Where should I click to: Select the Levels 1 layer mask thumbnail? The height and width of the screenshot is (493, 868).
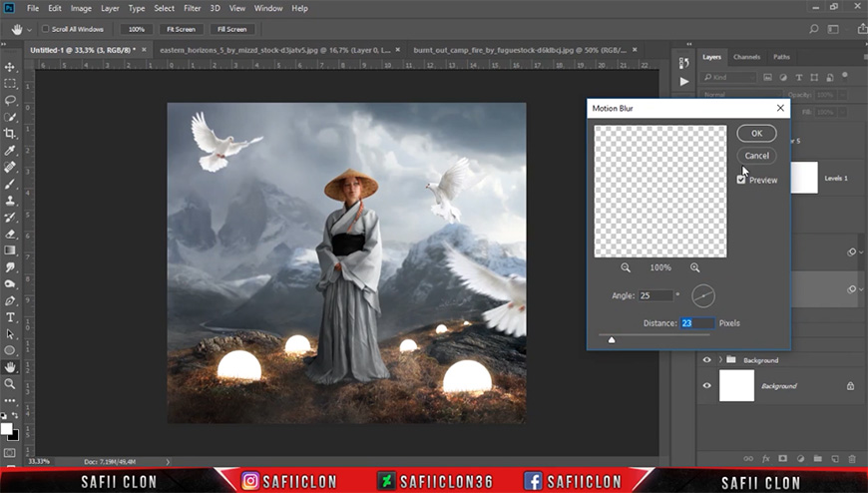tap(804, 178)
